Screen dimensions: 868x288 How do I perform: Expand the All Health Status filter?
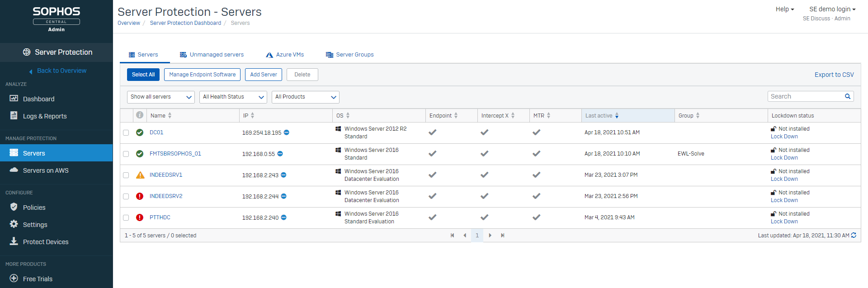point(233,97)
